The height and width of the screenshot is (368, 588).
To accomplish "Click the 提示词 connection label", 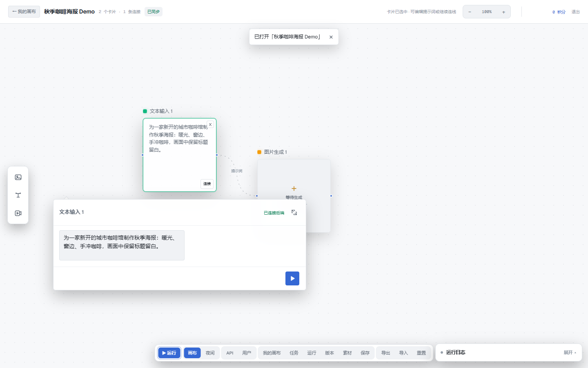I will (237, 171).
